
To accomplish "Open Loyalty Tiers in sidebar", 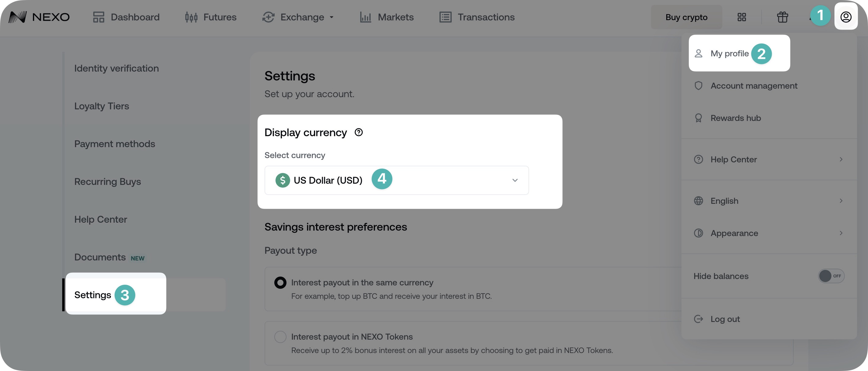I will (x=101, y=106).
